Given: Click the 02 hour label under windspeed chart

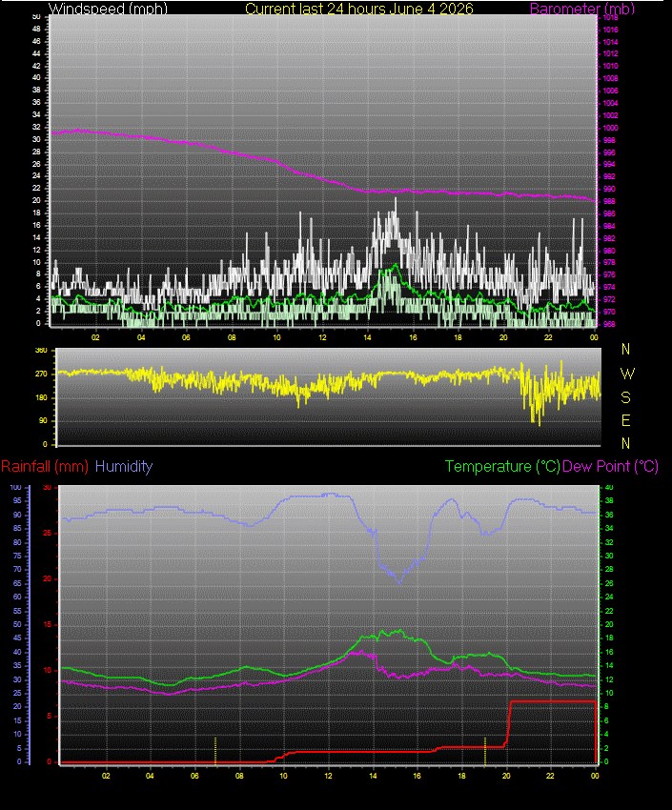Looking at the screenshot, I should click(95, 337).
